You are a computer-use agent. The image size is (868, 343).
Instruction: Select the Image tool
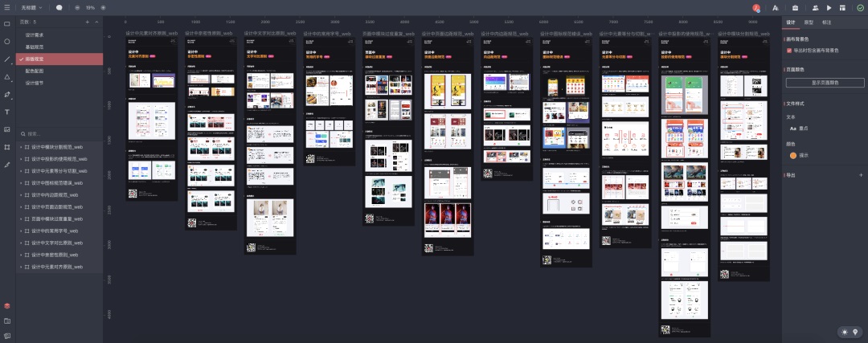click(7, 129)
